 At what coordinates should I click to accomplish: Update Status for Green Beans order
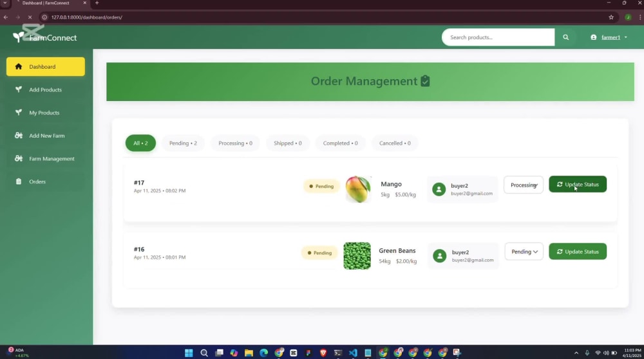click(x=578, y=252)
